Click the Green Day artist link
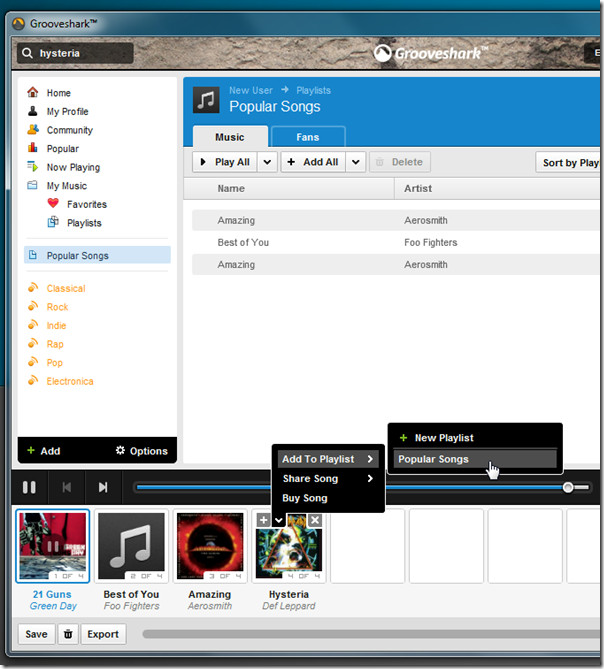Image resolution: width=604 pixels, height=669 pixels. click(x=53, y=606)
